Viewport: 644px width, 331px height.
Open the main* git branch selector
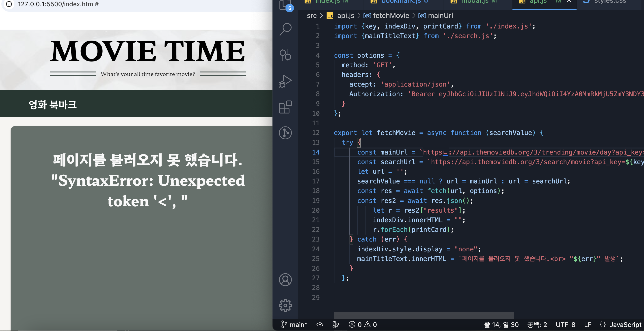coord(294,324)
